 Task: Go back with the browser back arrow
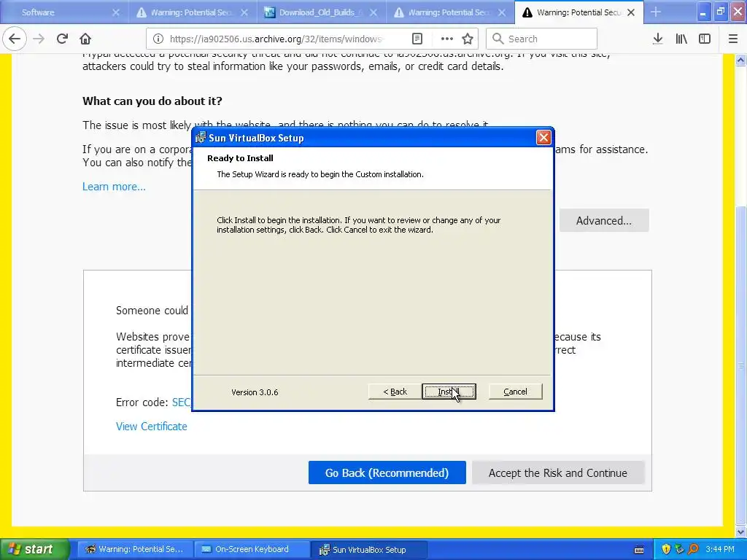[x=15, y=39]
